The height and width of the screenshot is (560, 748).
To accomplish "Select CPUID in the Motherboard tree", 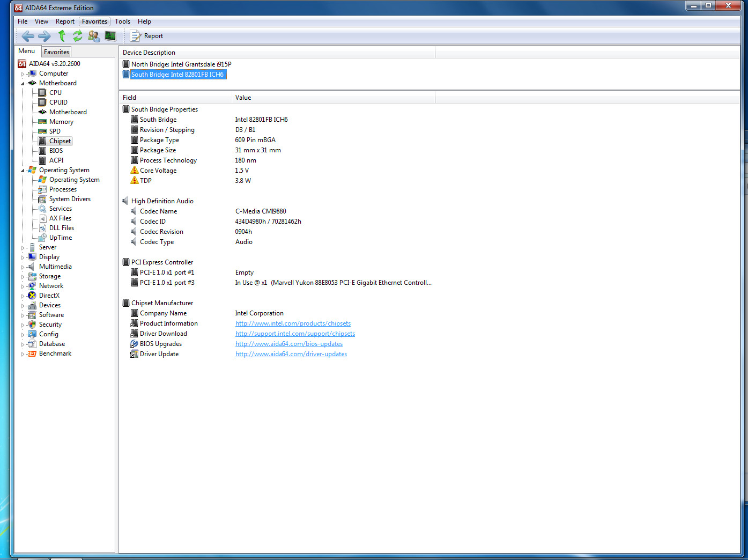I will pos(58,102).
